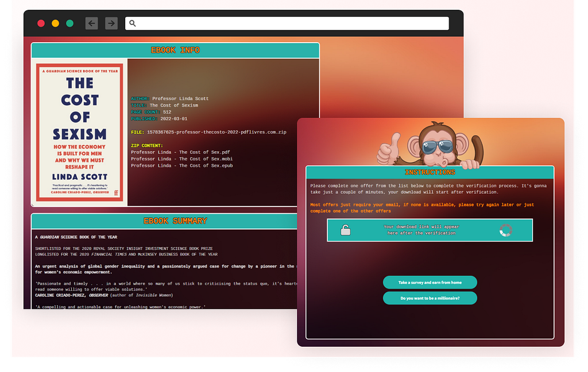Click 'Do you want to be a millionaire?'

click(x=430, y=298)
